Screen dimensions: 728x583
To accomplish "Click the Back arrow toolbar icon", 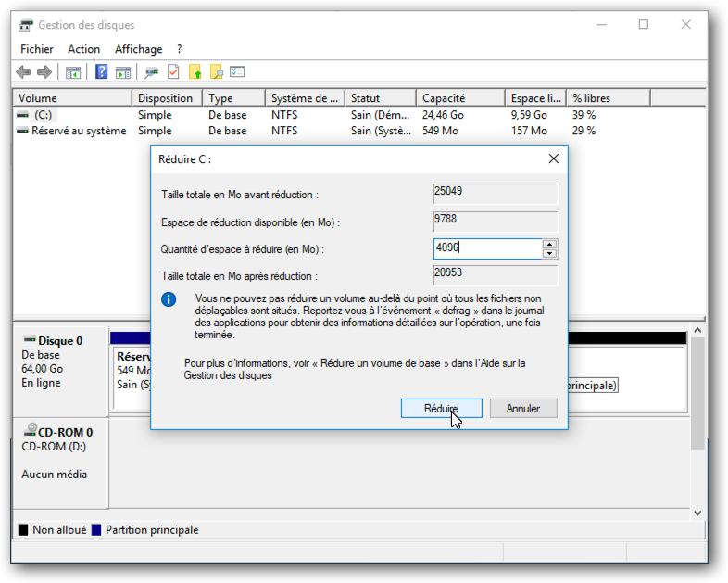I will pos(23,72).
